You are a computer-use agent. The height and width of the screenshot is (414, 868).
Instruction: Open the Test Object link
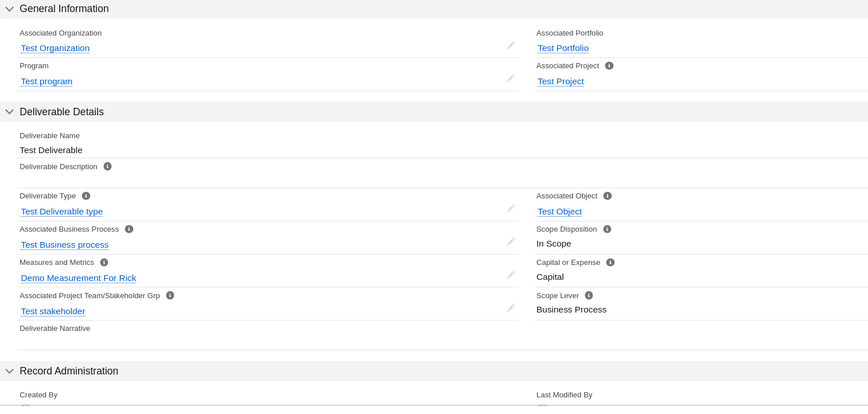tap(559, 212)
